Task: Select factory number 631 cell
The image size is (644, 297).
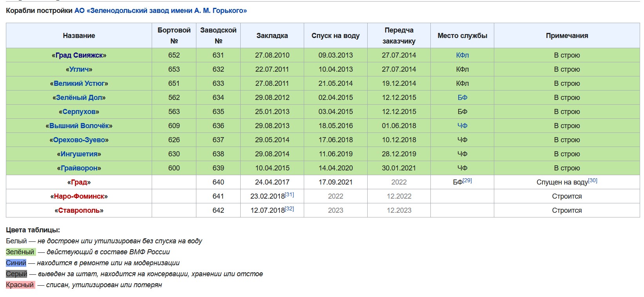Action: pyautogui.click(x=218, y=55)
